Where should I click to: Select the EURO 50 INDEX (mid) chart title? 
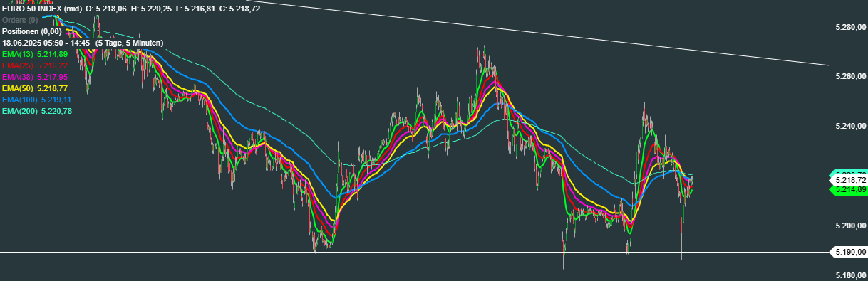(42, 9)
